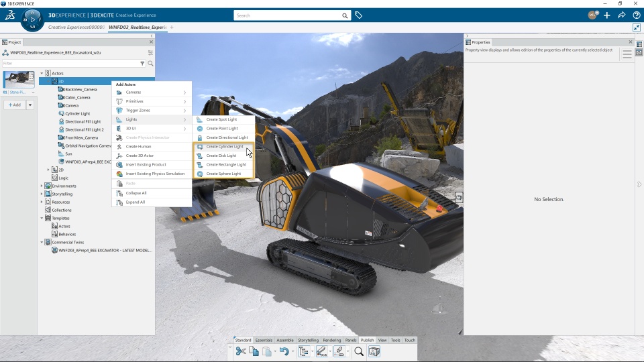The height and width of the screenshot is (362, 644).
Task: Choose Collapse All in context menu
Action: (152, 193)
